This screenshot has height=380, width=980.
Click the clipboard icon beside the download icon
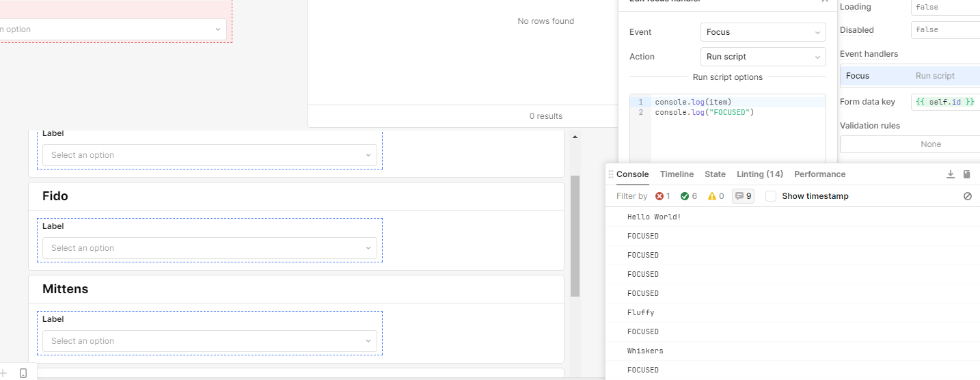pos(966,174)
